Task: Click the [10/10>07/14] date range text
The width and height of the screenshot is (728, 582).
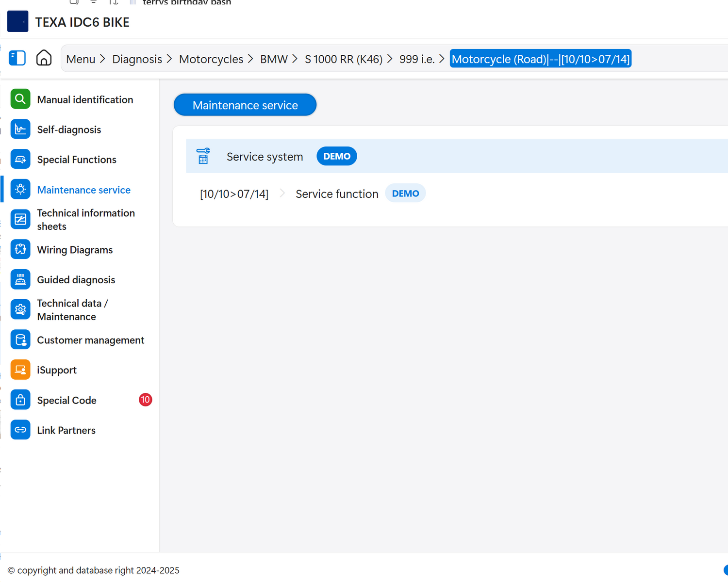Action: click(234, 194)
